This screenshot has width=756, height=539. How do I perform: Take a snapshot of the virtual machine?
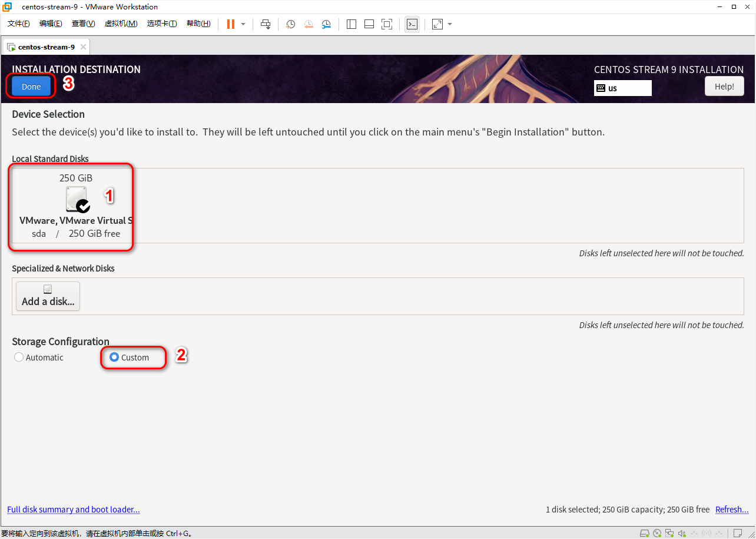[x=291, y=24]
